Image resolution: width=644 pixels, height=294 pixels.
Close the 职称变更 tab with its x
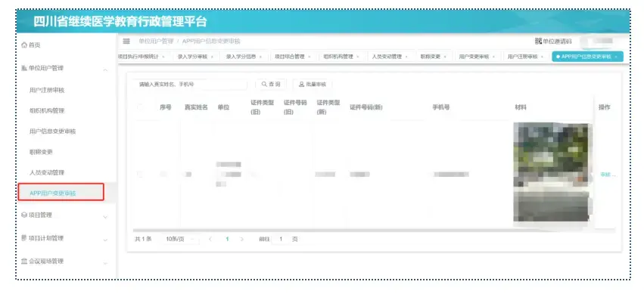coord(445,57)
